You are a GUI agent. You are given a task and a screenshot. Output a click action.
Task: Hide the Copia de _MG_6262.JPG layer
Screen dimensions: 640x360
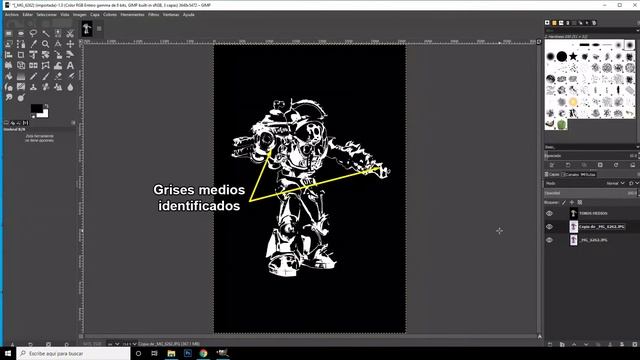coord(549,227)
